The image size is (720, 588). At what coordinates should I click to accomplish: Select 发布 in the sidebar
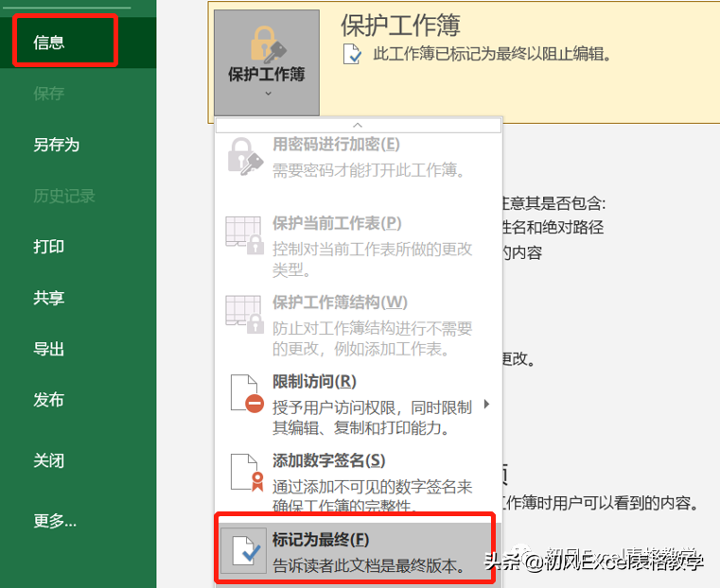coord(49,400)
